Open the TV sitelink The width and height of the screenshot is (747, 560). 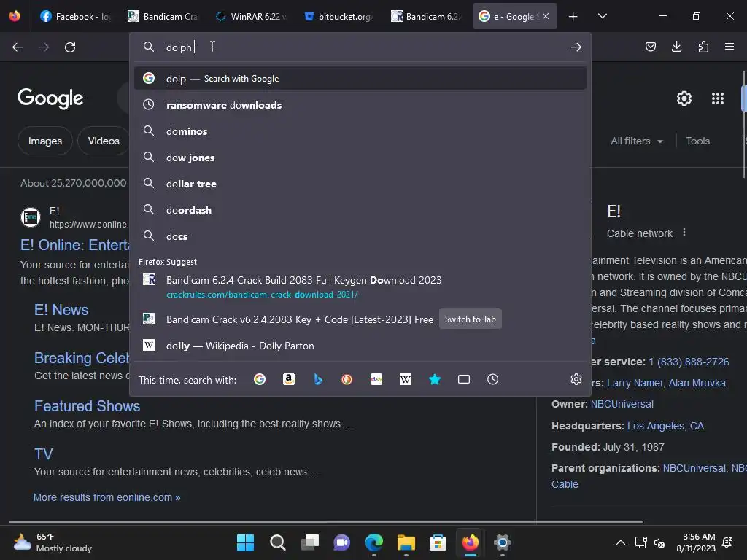tap(43, 454)
